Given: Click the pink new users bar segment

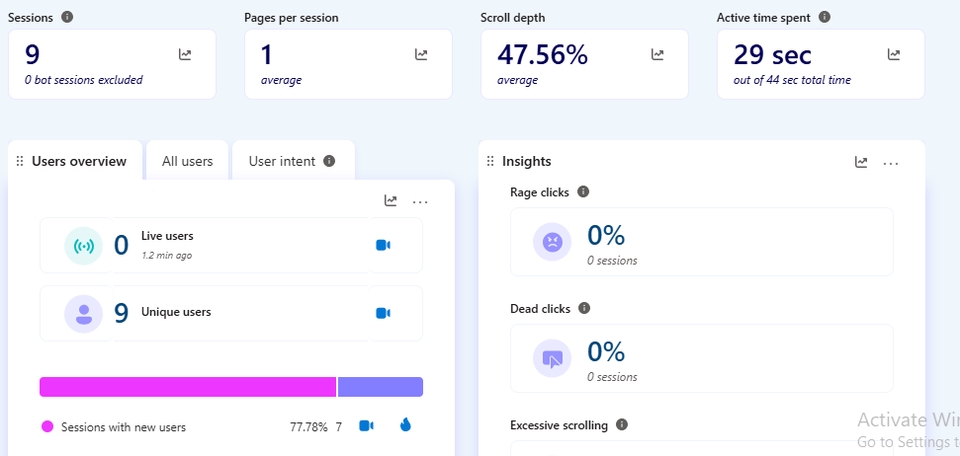Looking at the screenshot, I should pyautogui.click(x=188, y=387).
